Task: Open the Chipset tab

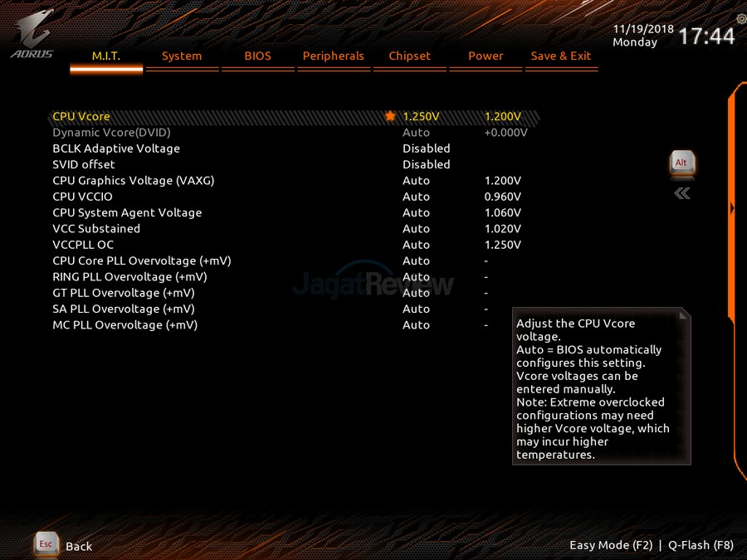Action: tap(409, 56)
